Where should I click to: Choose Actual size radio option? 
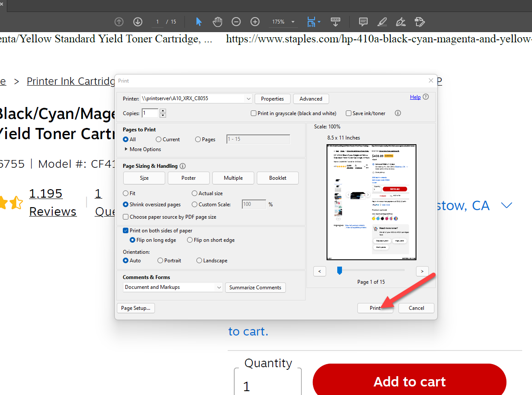[195, 193]
